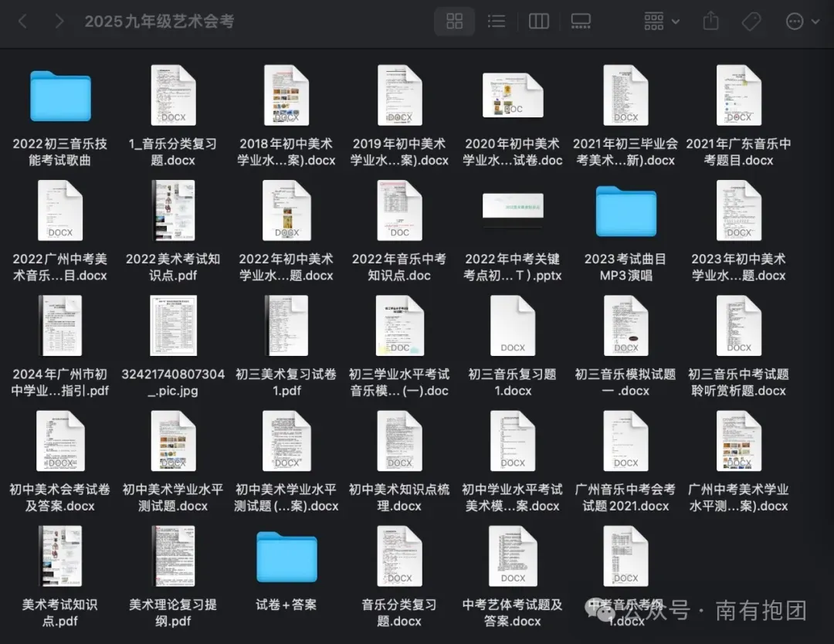Go forward with the right chevron
The image size is (834, 644).
(59, 22)
